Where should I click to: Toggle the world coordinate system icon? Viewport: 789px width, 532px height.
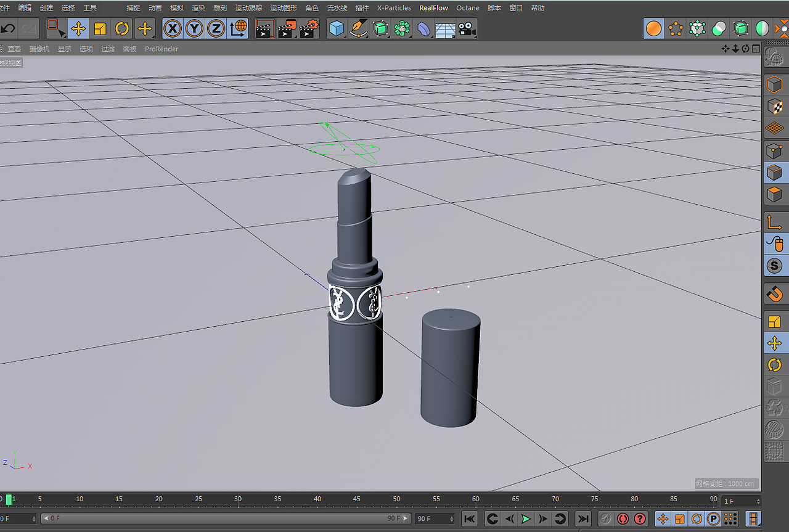tap(238, 28)
